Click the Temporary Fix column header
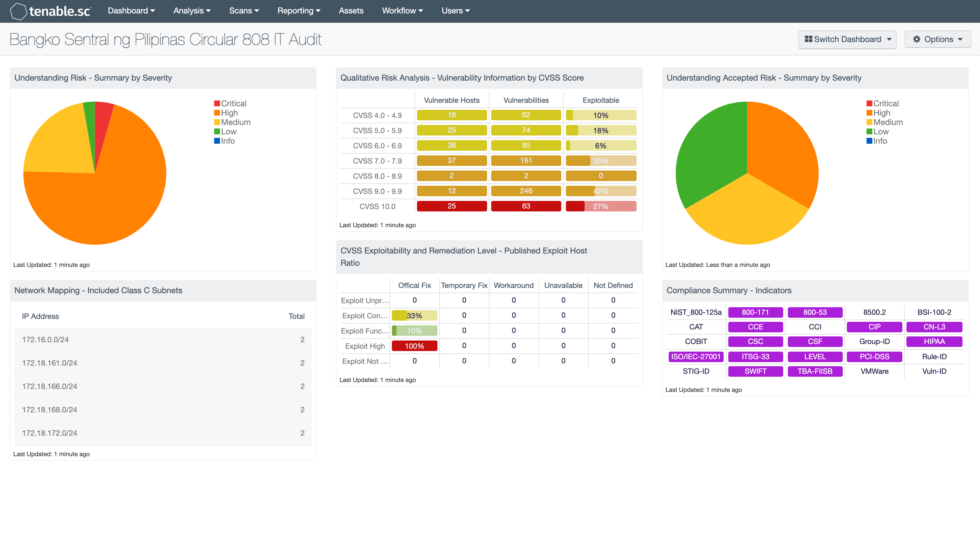This screenshot has height=535, width=980. point(464,285)
